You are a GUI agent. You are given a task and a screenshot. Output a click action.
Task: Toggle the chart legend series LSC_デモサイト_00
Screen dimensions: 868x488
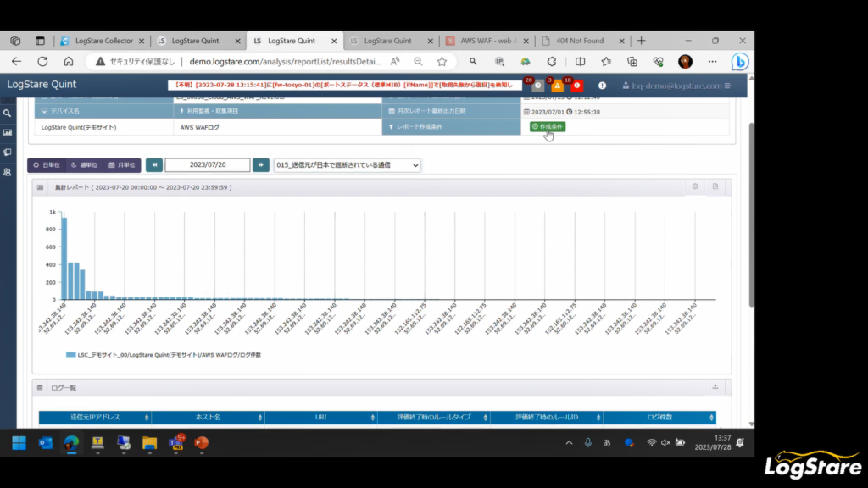(x=164, y=355)
